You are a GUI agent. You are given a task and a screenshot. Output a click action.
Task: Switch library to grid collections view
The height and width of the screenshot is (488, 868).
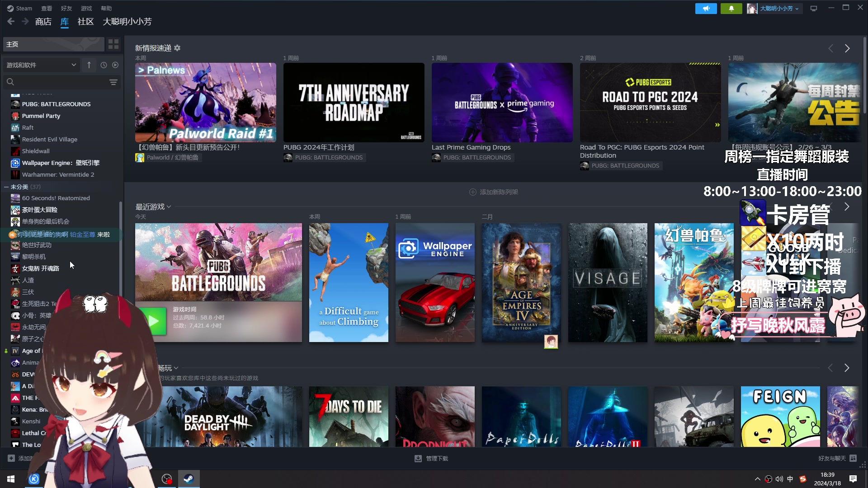click(113, 44)
